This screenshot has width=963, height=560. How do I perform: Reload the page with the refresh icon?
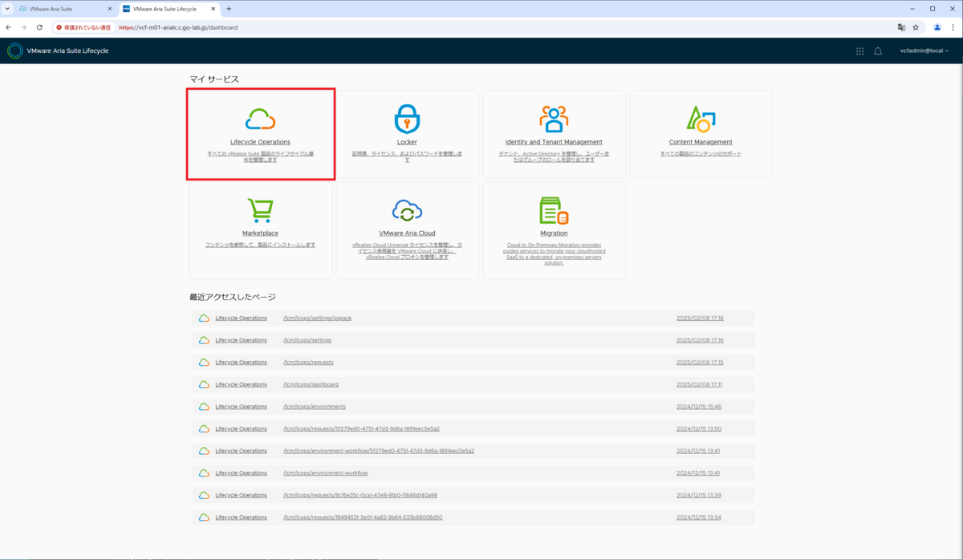(x=39, y=27)
